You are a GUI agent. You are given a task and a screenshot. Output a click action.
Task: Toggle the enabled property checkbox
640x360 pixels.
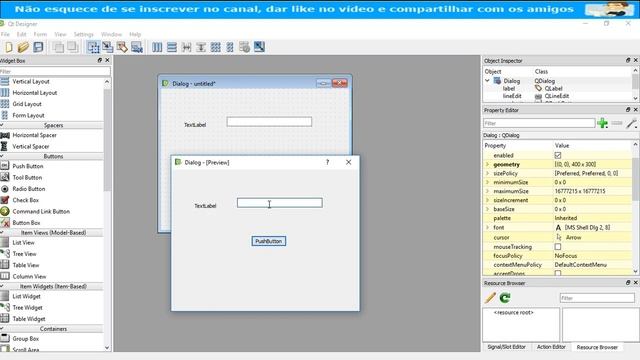click(x=558, y=156)
